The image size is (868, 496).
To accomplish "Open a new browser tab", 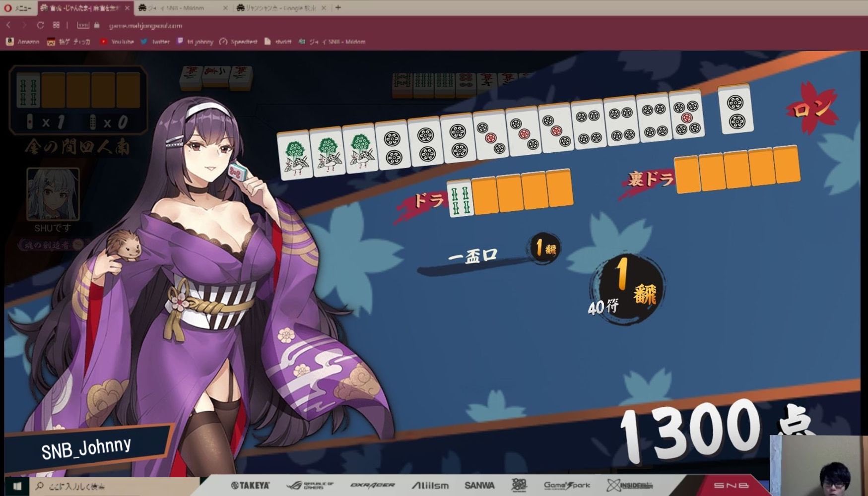I will click(x=338, y=7).
